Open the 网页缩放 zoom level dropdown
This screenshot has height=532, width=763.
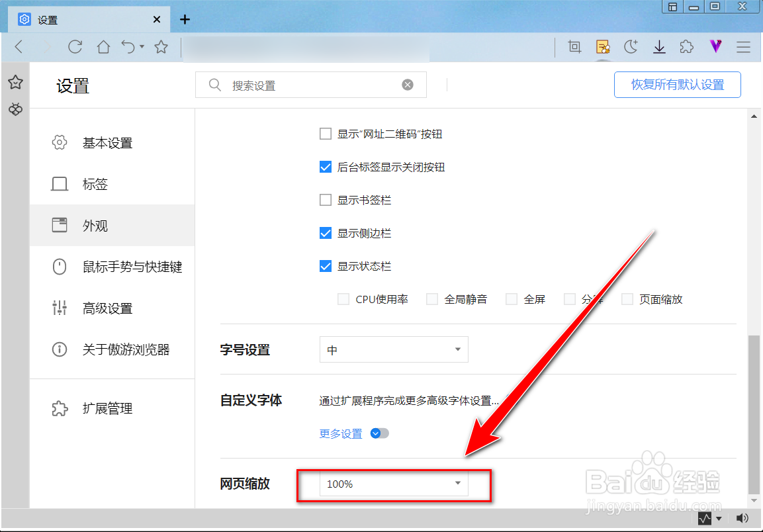pos(394,484)
